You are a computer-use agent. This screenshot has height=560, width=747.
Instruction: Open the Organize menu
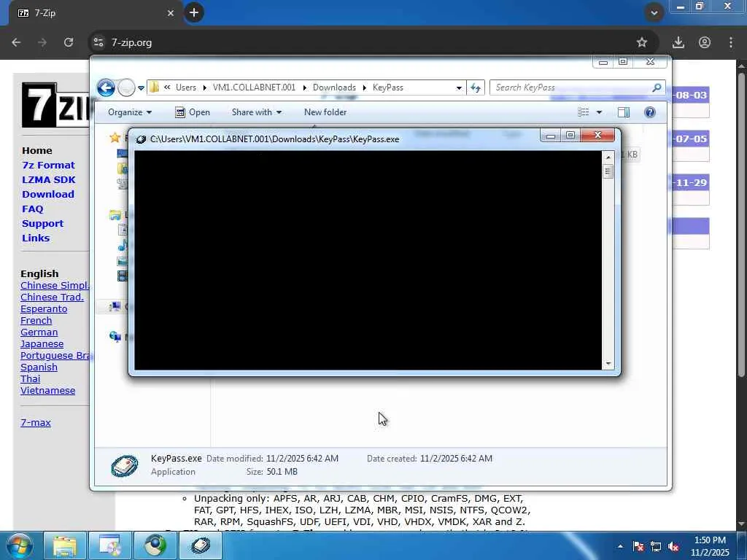tap(130, 112)
